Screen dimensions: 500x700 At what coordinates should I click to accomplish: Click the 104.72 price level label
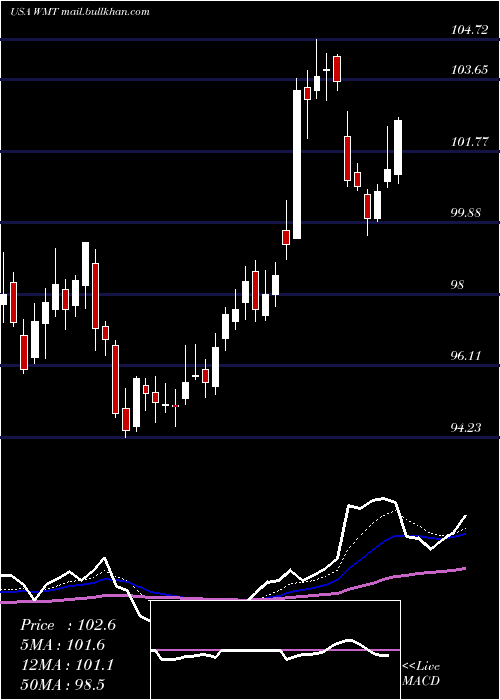469,30
